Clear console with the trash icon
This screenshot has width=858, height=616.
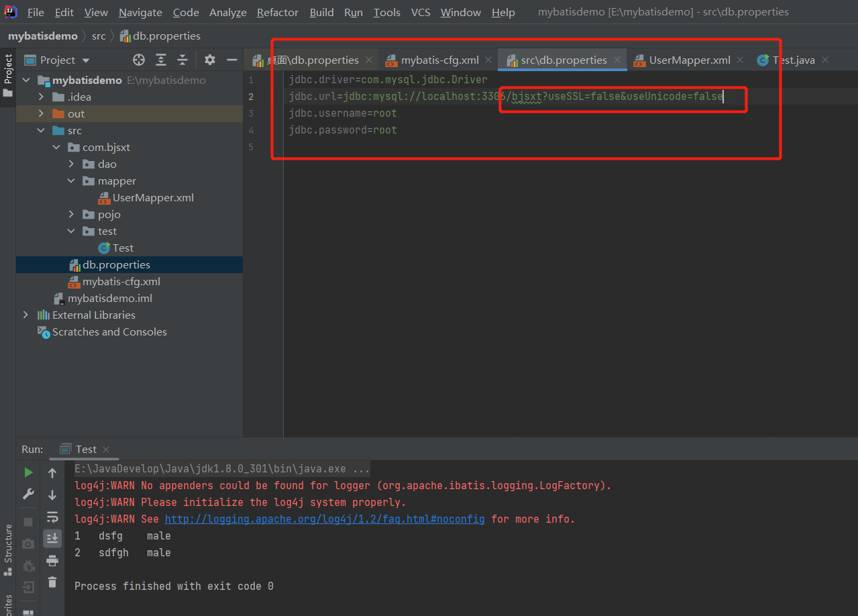[52, 582]
